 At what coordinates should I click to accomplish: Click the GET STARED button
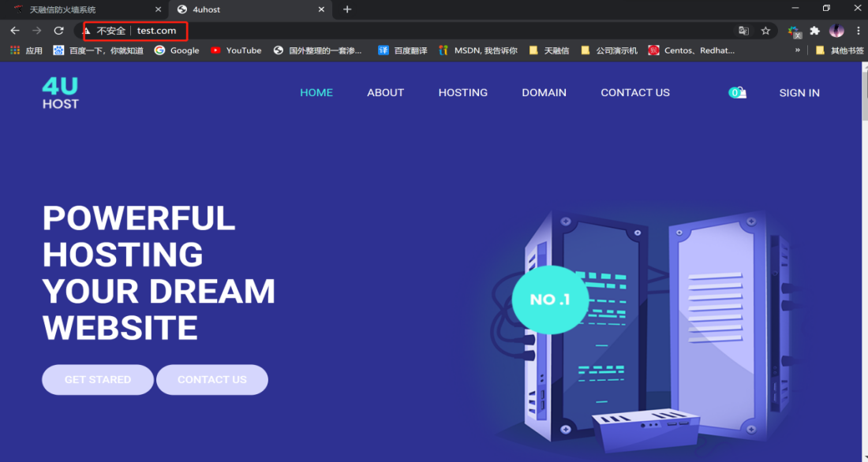(x=98, y=379)
